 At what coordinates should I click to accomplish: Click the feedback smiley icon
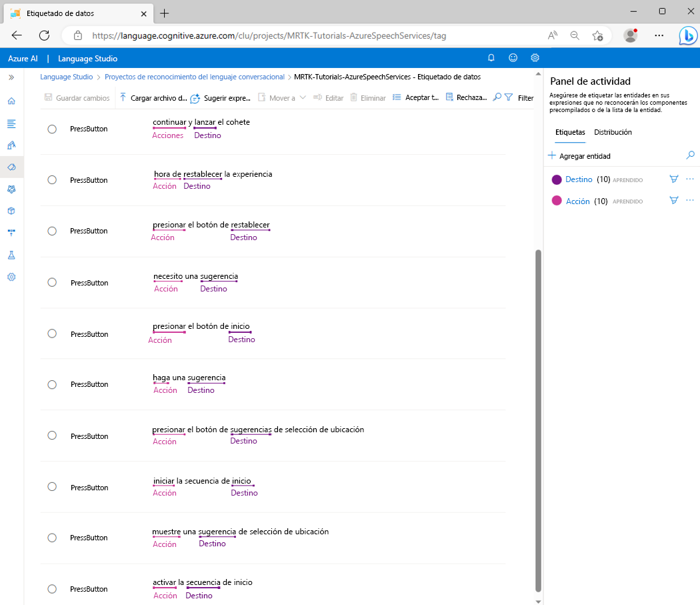pyautogui.click(x=513, y=58)
